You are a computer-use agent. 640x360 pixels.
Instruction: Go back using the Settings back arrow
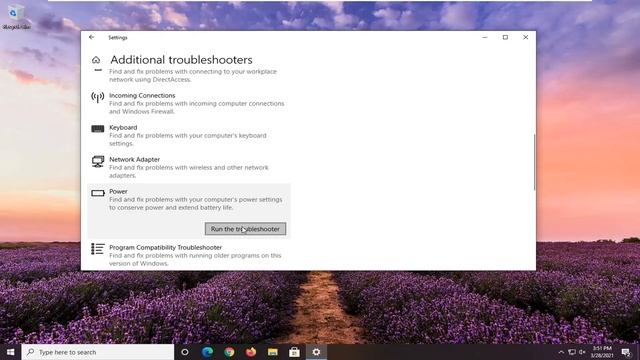[91, 37]
